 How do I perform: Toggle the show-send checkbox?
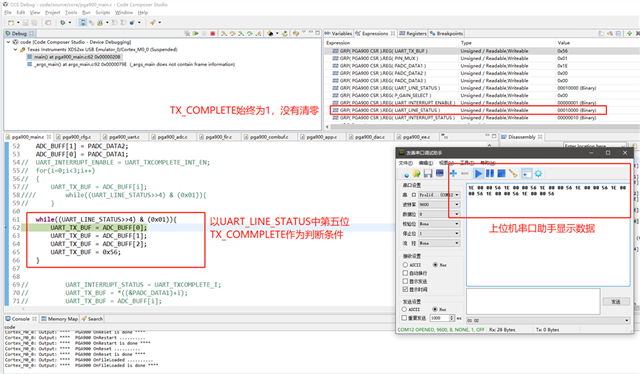point(405,281)
